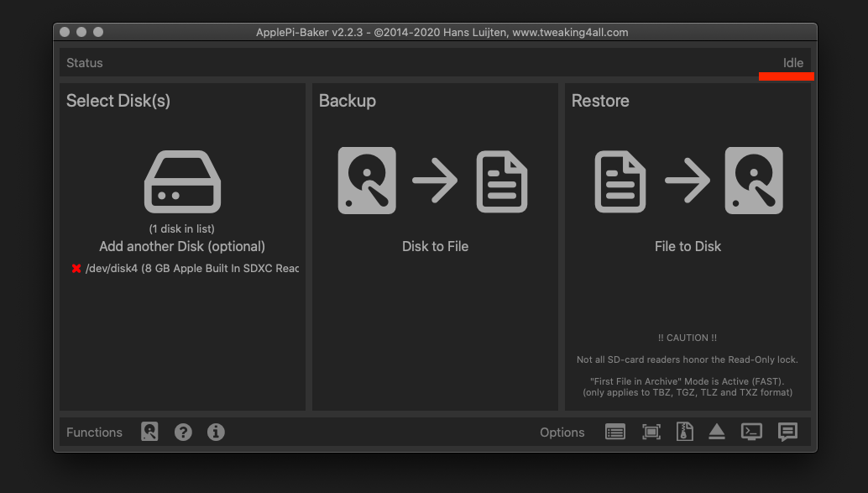Start File to Disk restore

(x=688, y=247)
